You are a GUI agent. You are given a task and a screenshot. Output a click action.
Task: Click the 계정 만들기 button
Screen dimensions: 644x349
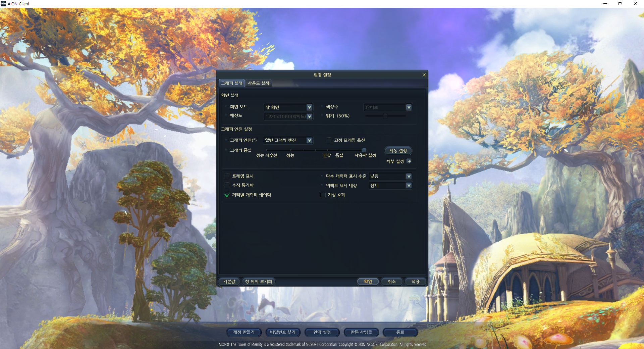pos(244,332)
